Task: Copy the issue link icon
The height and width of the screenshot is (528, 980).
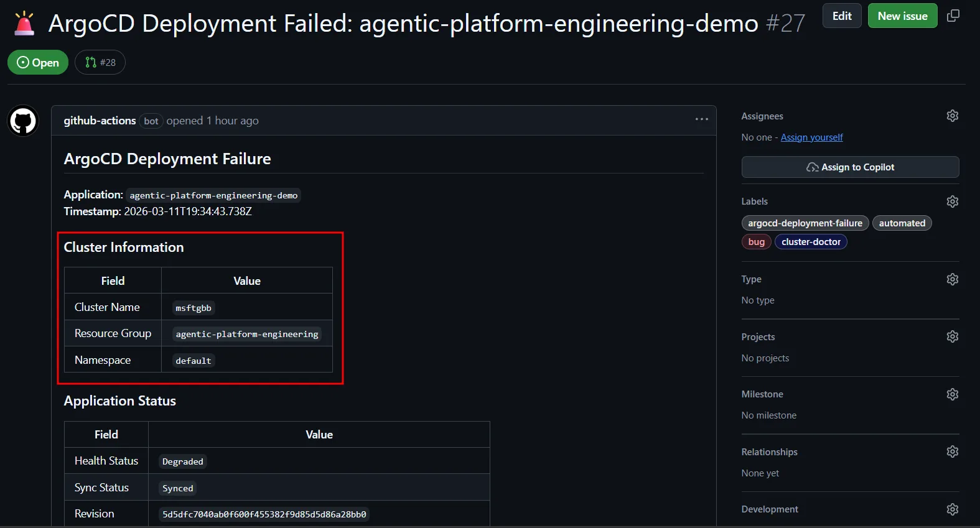Action: [x=953, y=16]
